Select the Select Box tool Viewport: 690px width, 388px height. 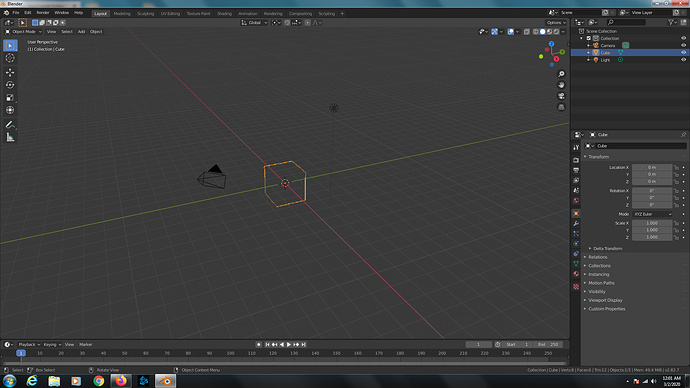[x=10, y=45]
